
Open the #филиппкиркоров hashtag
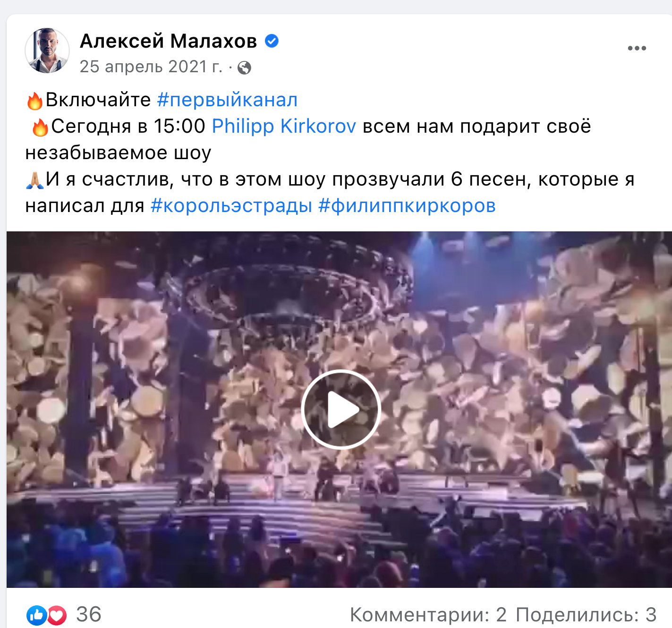point(407,206)
